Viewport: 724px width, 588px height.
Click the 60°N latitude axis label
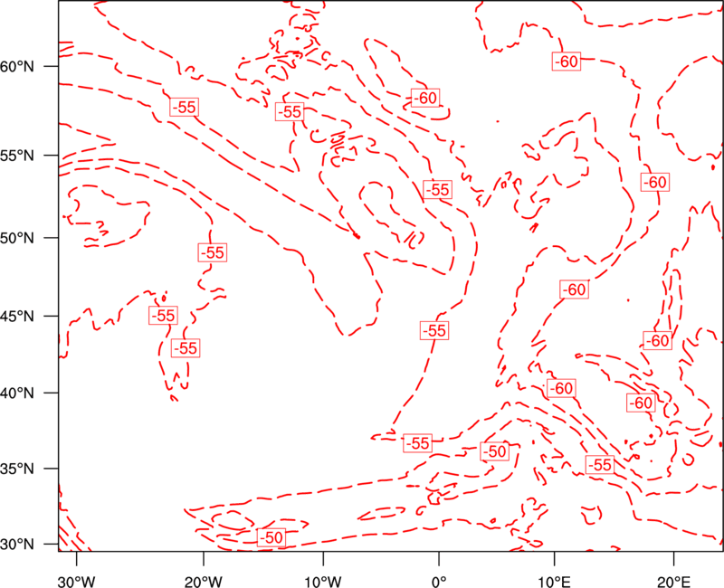[17, 66]
